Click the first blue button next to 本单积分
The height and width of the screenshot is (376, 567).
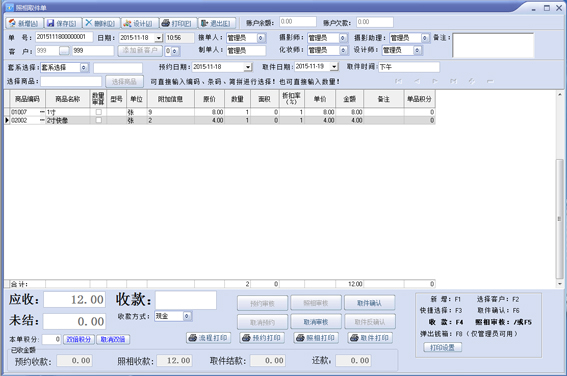[79, 339]
